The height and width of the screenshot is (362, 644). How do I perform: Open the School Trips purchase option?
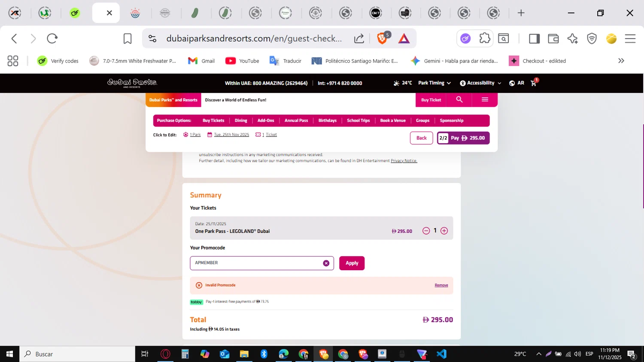358,121
